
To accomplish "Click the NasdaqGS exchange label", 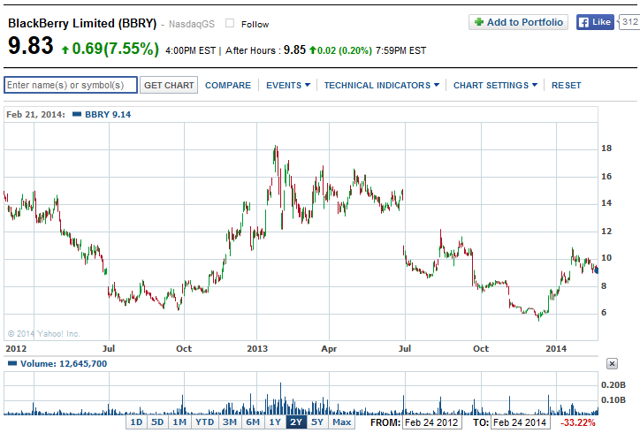I will click(x=191, y=24).
